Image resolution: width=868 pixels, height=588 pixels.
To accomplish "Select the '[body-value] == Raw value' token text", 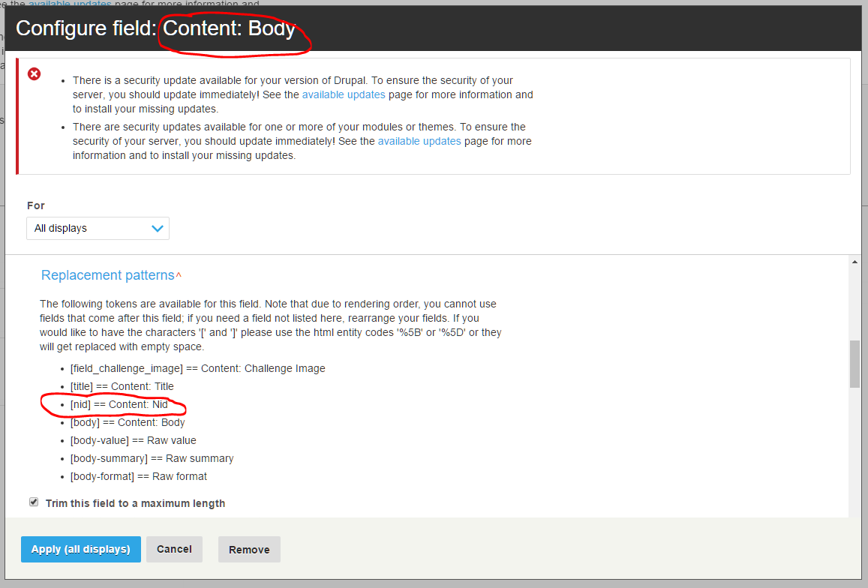I will click(x=134, y=441).
